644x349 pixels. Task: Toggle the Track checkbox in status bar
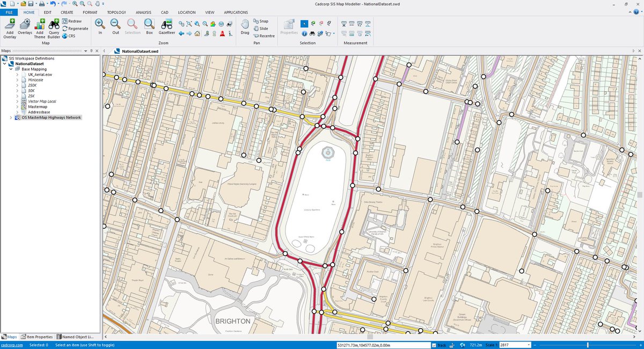click(435, 345)
